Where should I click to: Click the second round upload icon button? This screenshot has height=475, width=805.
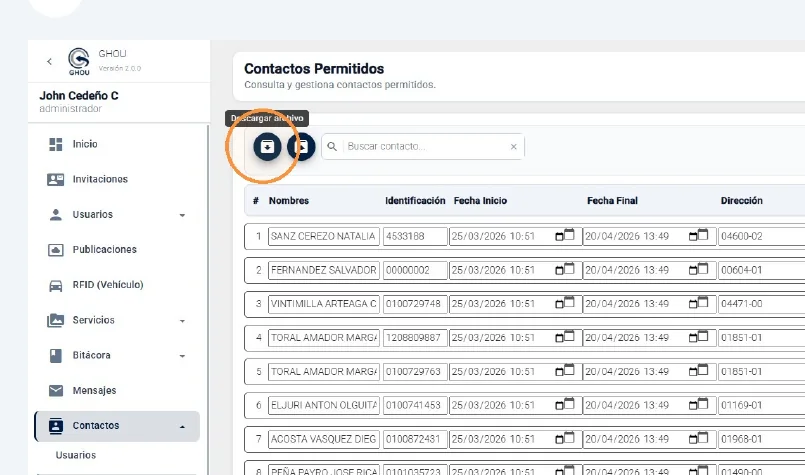301,147
